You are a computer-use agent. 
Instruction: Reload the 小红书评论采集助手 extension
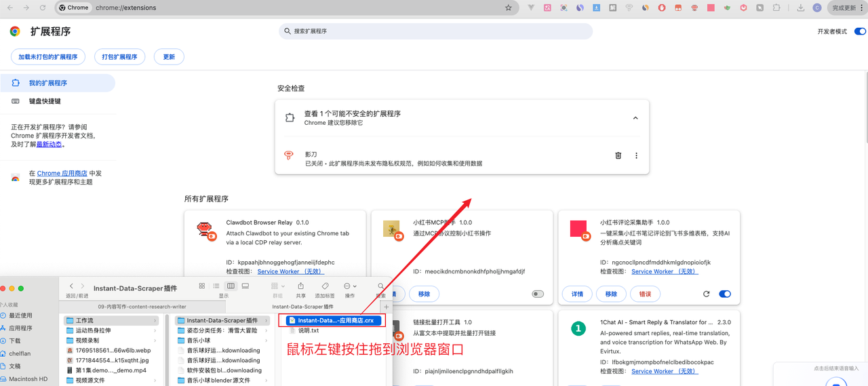(707, 294)
